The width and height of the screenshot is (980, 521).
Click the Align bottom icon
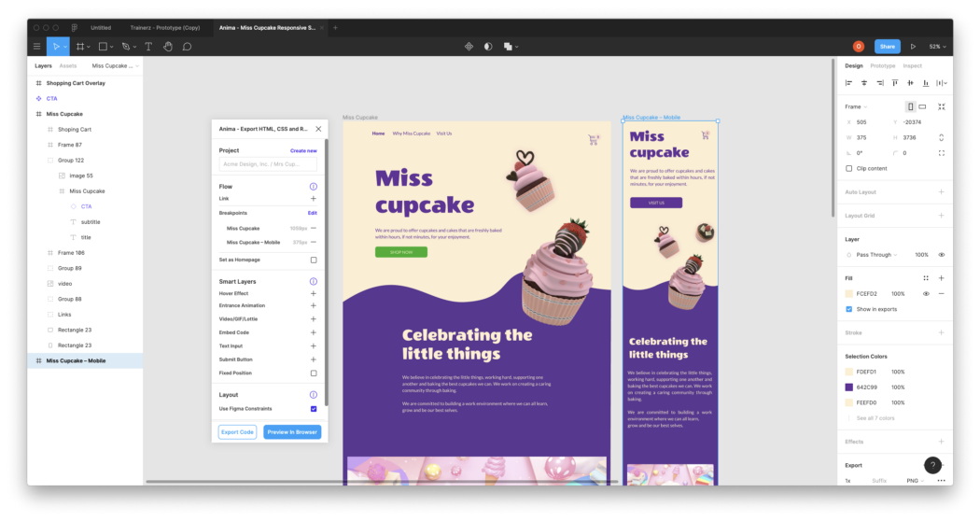[x=926, y=82]
